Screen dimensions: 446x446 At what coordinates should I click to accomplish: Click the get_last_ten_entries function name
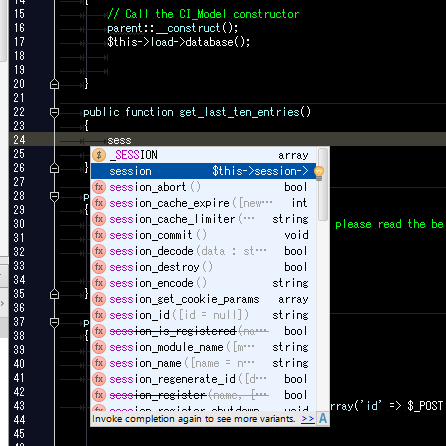[239, 112]
